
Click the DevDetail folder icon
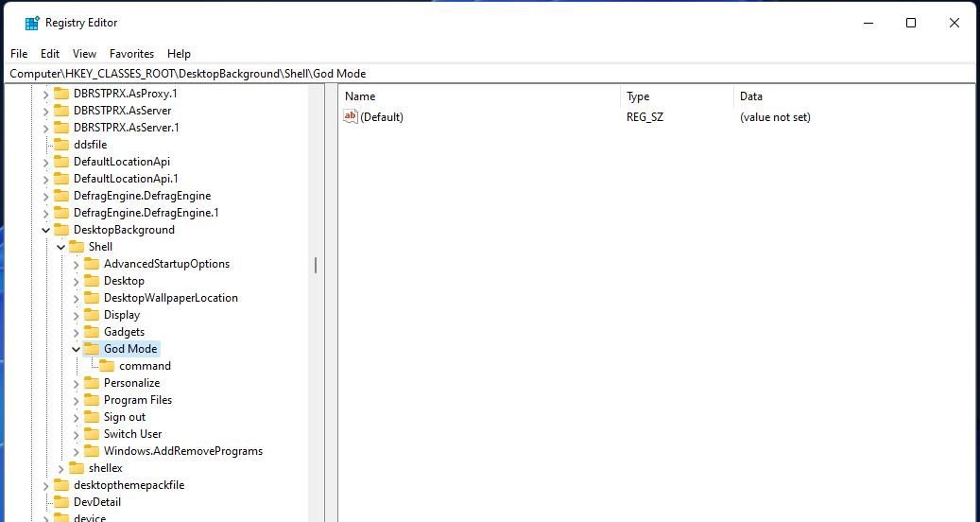point(61,501)
